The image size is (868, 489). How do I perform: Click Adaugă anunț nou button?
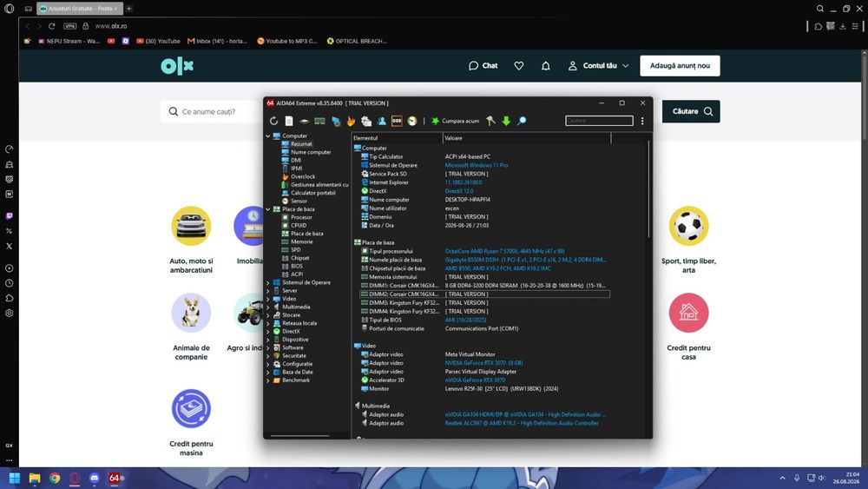tap(680, 66)
